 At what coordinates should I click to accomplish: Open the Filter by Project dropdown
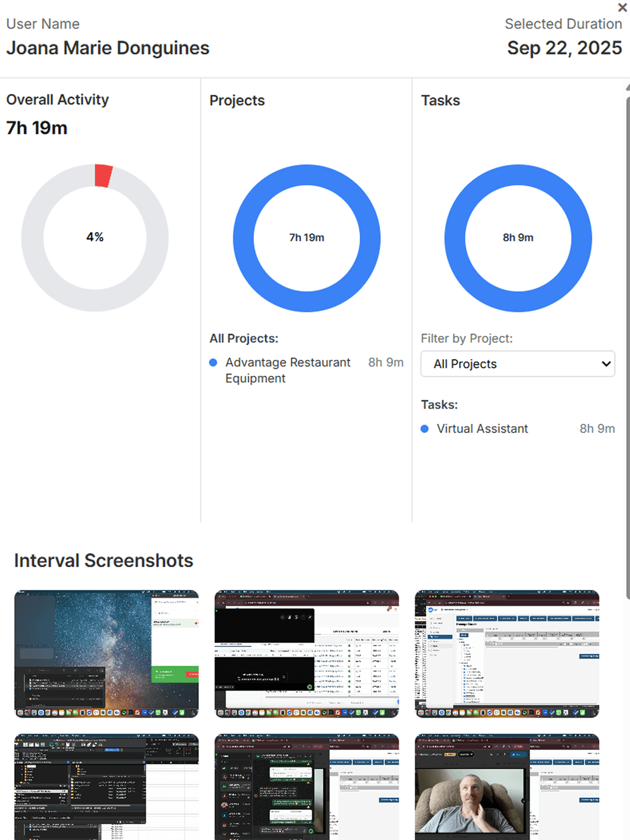click(x=517, y=364)
